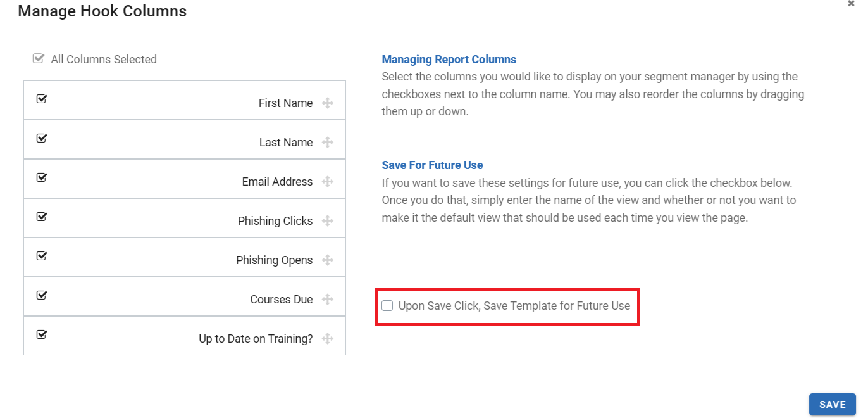
Task: Enable Save Template for Future Use checkbox
Action: (x=387, y=306)
